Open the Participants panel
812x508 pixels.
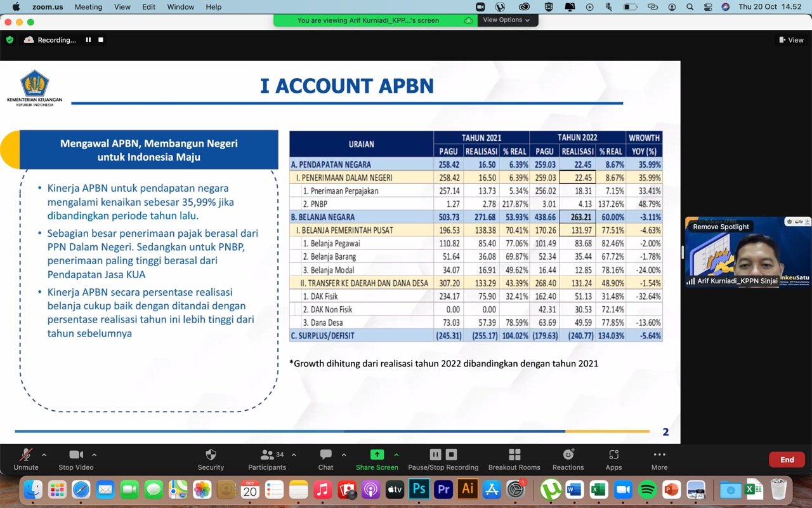tap(267, 455)
